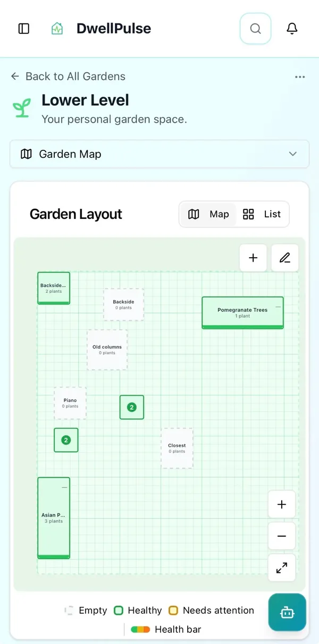Click the Needs attention legend label
The height and width of the screenshot is (644, 319).
[x=219, y=611]
